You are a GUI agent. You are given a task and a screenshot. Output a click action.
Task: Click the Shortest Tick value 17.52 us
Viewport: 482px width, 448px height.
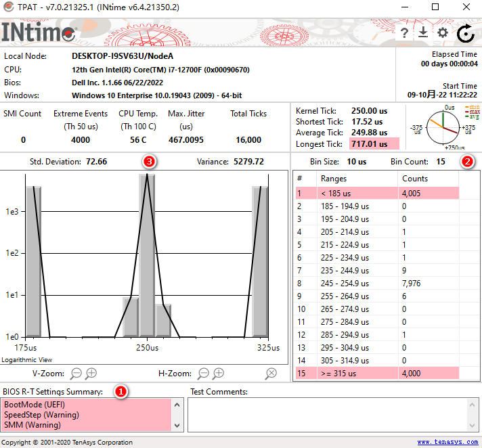pos(367,122)
